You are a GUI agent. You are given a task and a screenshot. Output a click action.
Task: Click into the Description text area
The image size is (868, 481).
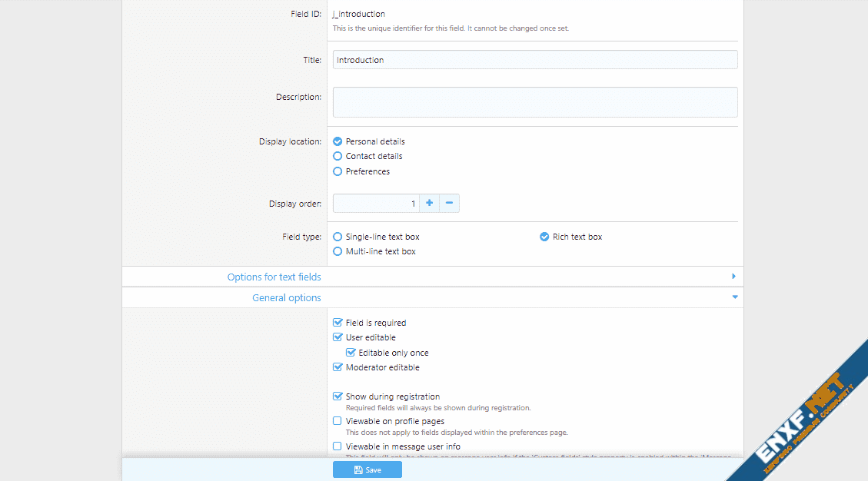[534, 102]
